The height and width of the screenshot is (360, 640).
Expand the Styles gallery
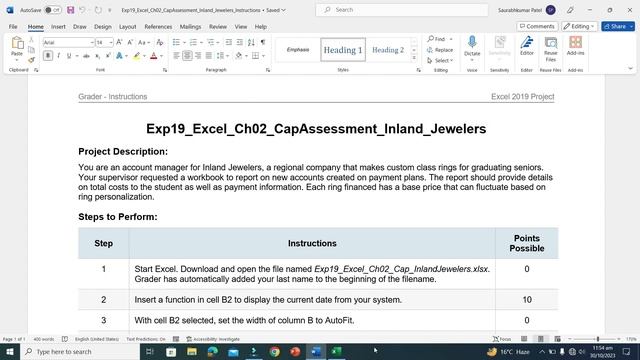414,58
